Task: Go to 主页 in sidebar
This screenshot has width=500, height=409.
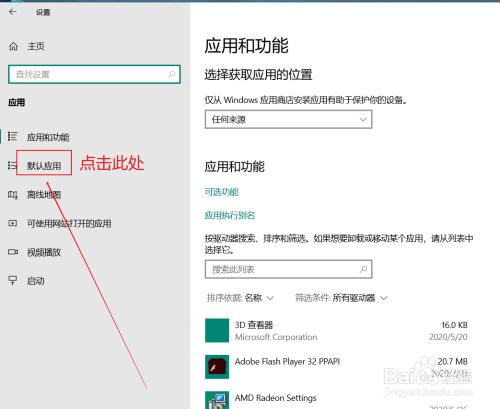Action: point(36,46)
